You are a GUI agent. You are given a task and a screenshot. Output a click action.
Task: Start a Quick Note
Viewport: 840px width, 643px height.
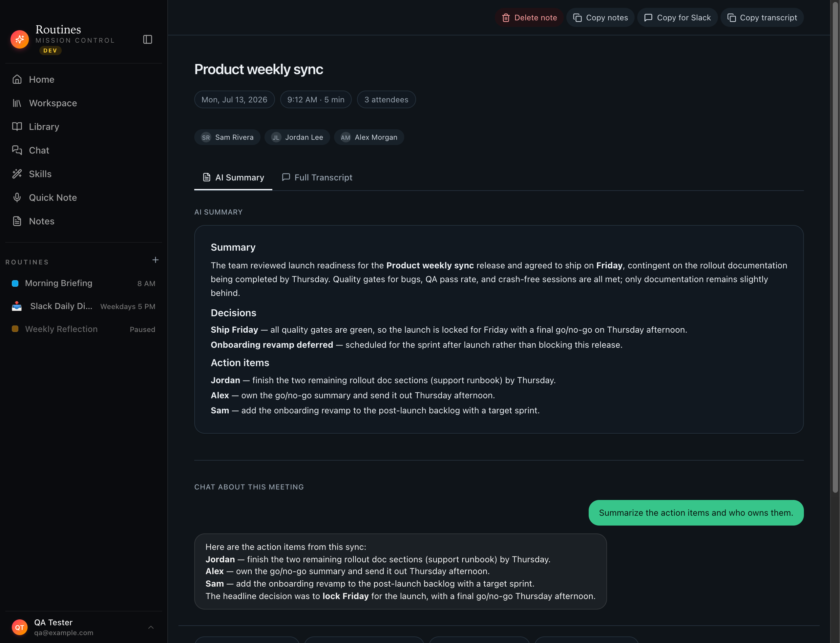point(83,197)
